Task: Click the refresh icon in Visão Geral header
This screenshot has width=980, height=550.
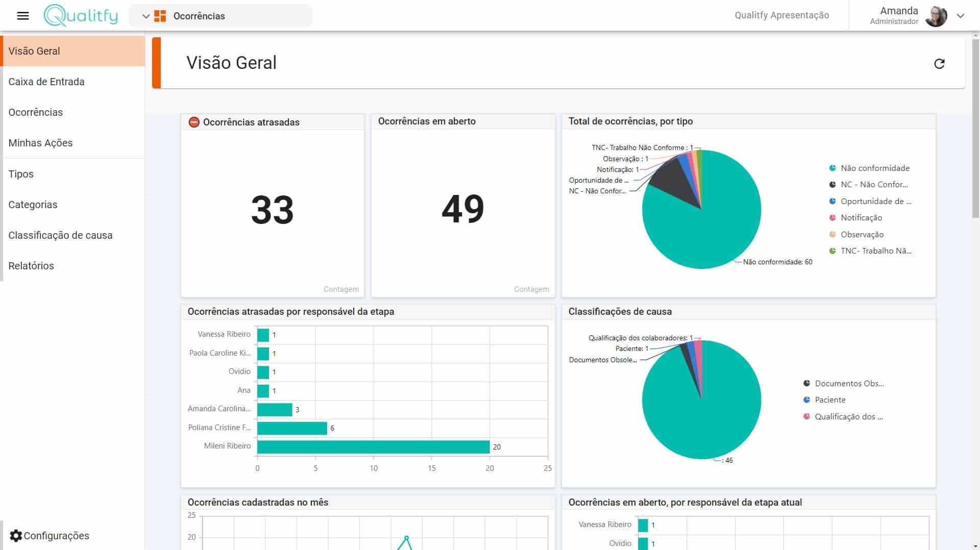Action: 939,64
